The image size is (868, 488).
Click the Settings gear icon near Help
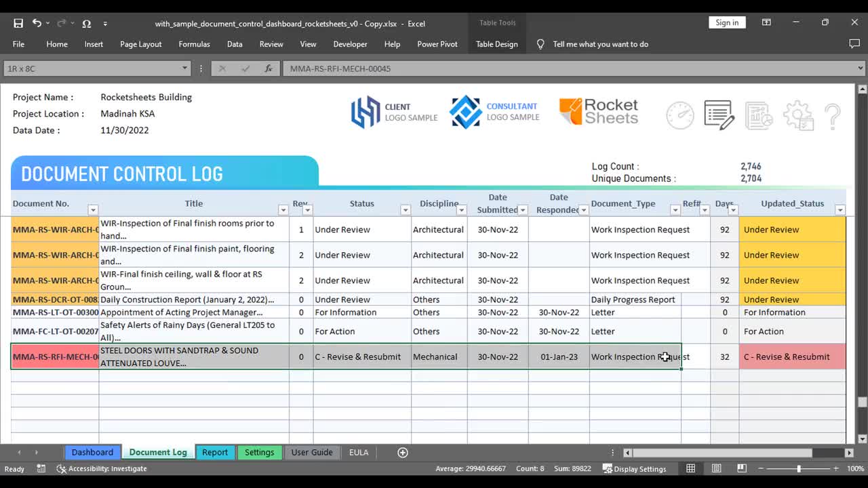tap(798, 115)
